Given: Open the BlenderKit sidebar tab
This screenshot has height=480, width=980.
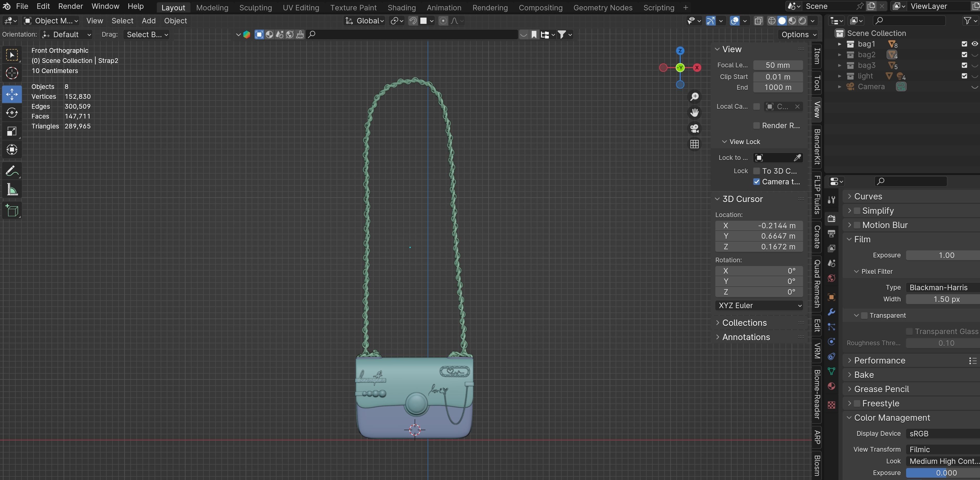Looking at the screenshot, I should 817,147.
